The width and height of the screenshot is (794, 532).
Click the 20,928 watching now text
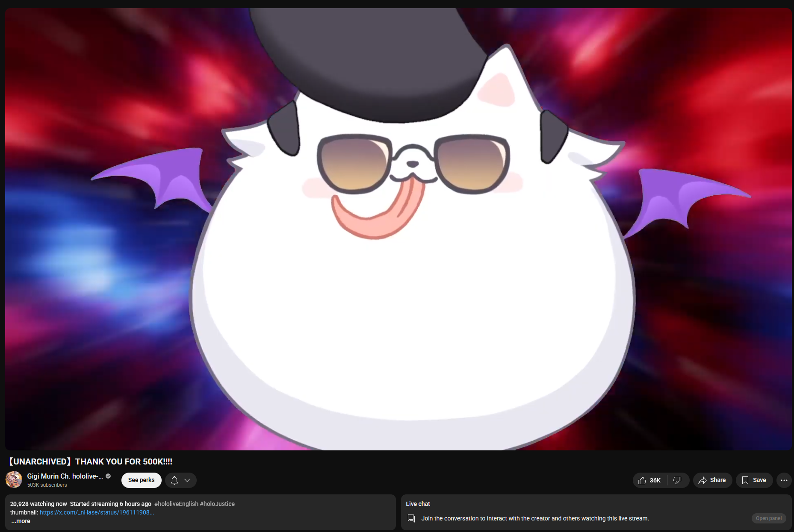[x=38, y=504]
